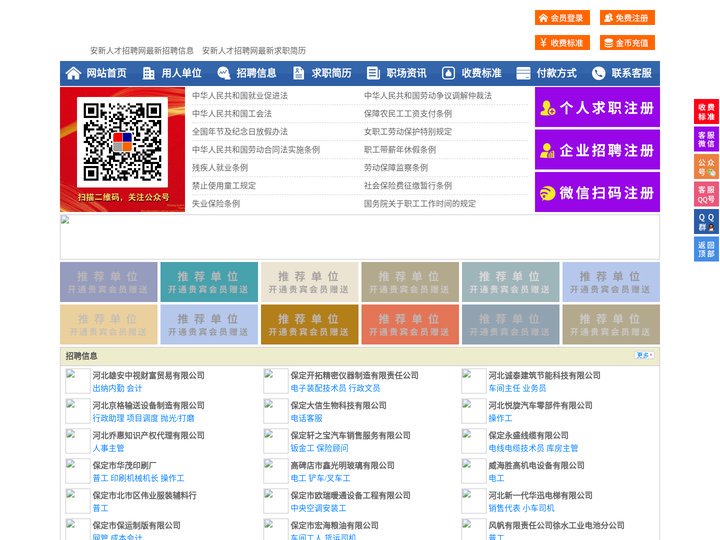This screenshot has width=720, height=540.
Task: Click the home icon beside 网站首页
Action: tap(73, 73)
